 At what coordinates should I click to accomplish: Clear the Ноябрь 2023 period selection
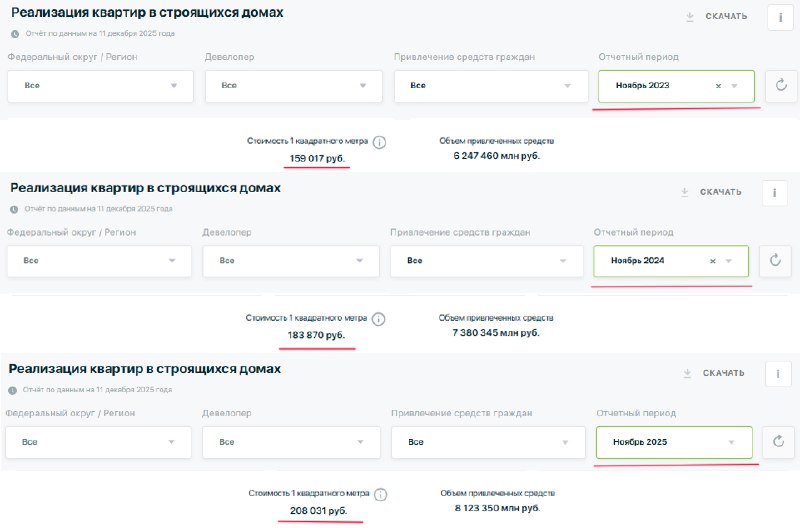click(718, 86)
